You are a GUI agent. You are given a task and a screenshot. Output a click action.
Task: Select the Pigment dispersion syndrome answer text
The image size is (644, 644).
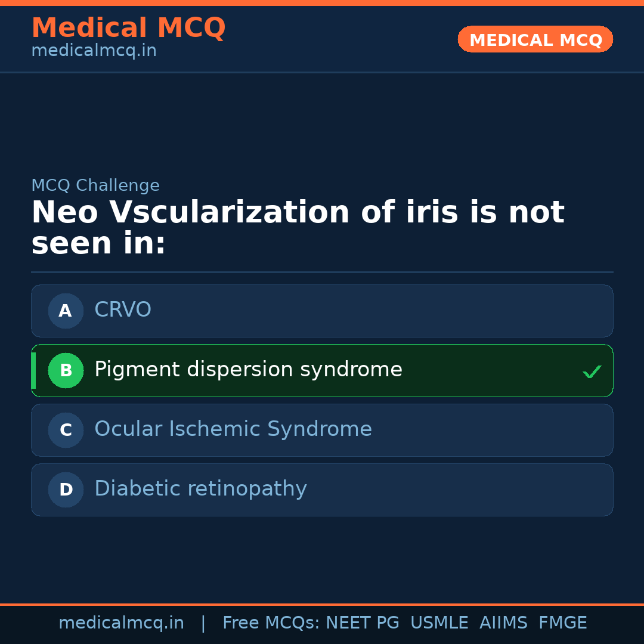pos(248,370)
